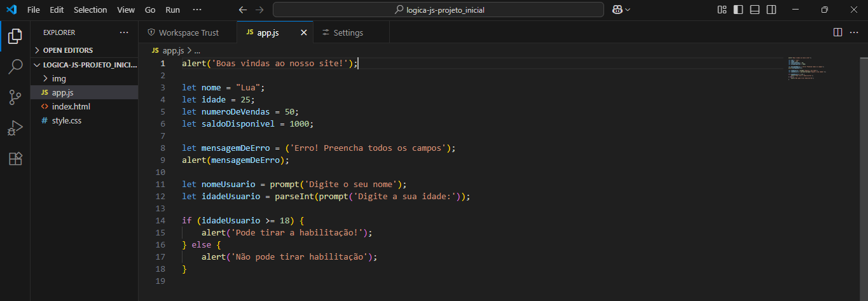
Task: Expand the Open Editors section
Action: pyautogui.click(x=85, y=50)
